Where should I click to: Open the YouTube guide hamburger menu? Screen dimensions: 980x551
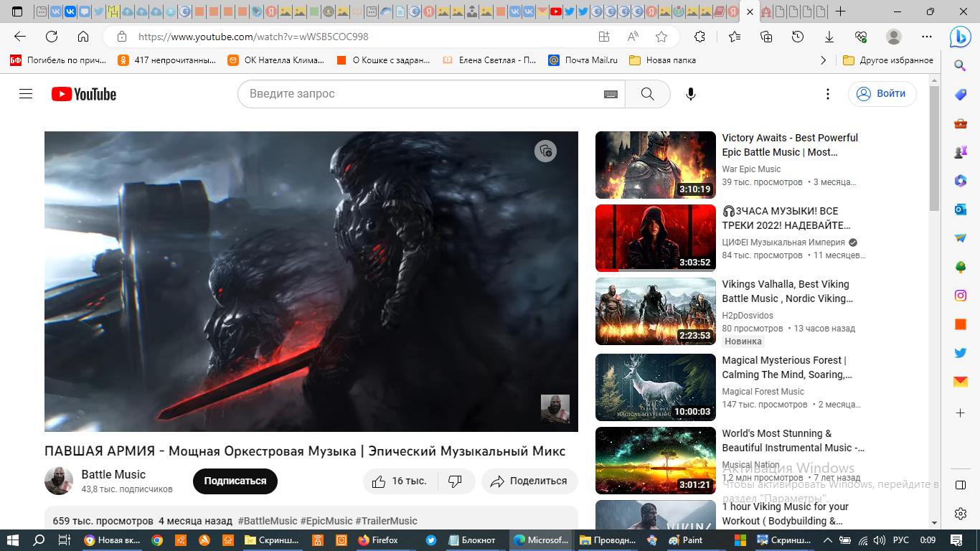[x=26, y=94]
